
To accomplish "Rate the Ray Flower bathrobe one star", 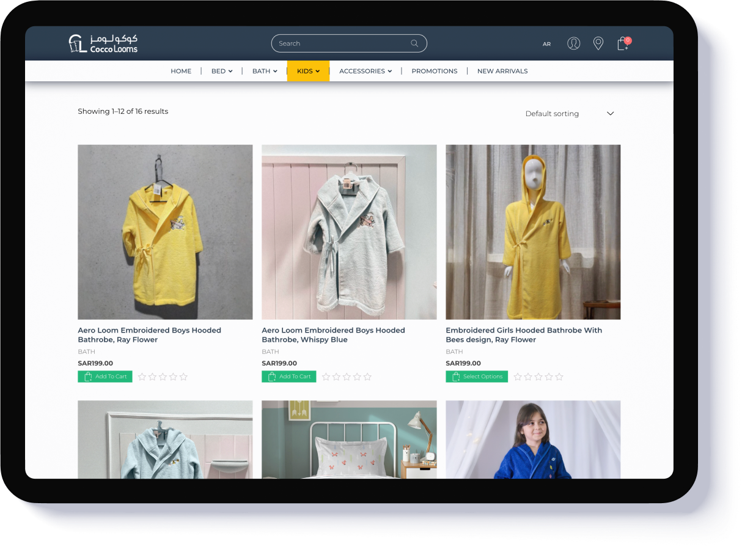I will click(142, 377).
